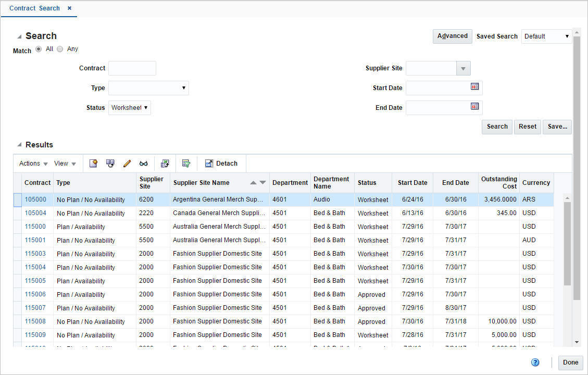Screen dimensions: 588x375
Task: Click the Detach table icon
Action: [x=221, y=163]
